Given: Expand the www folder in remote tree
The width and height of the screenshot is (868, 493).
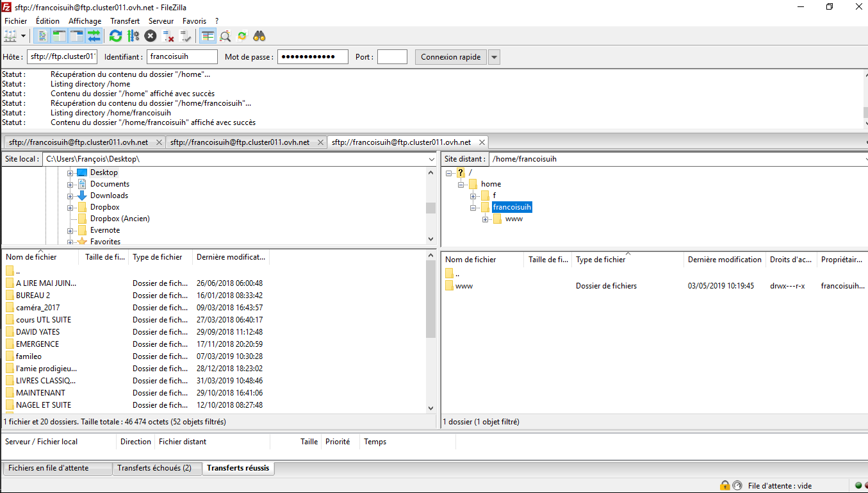Looking at the screenshot, I should pos(486,219).
